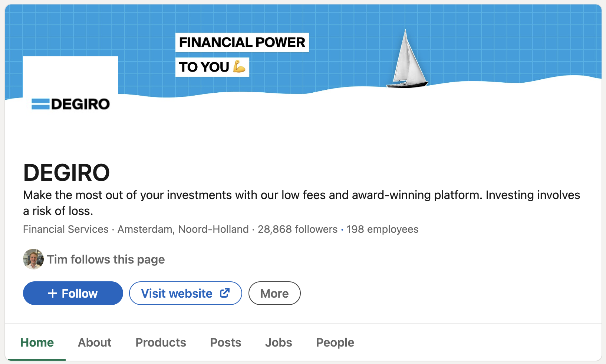Click the blue stripes in DEGIRO logo

tap(40, 104)
